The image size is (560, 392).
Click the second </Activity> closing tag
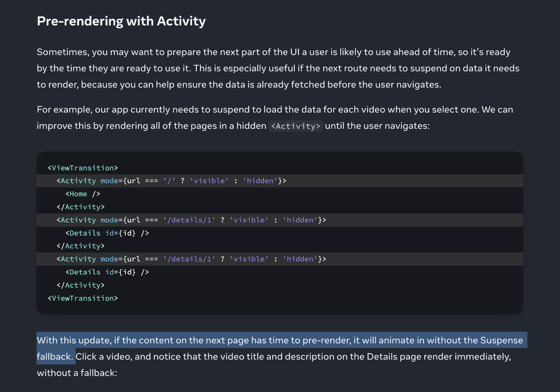point(82,246)
